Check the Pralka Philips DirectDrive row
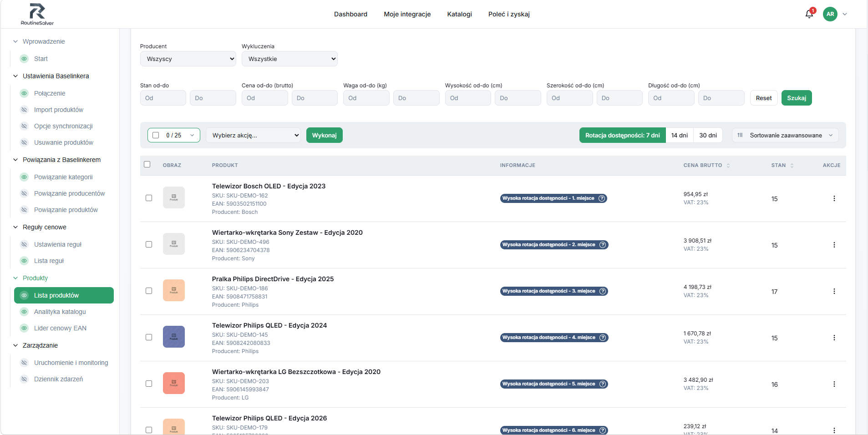Viewport: 868px width, 435px height. (x=149, y=291)
